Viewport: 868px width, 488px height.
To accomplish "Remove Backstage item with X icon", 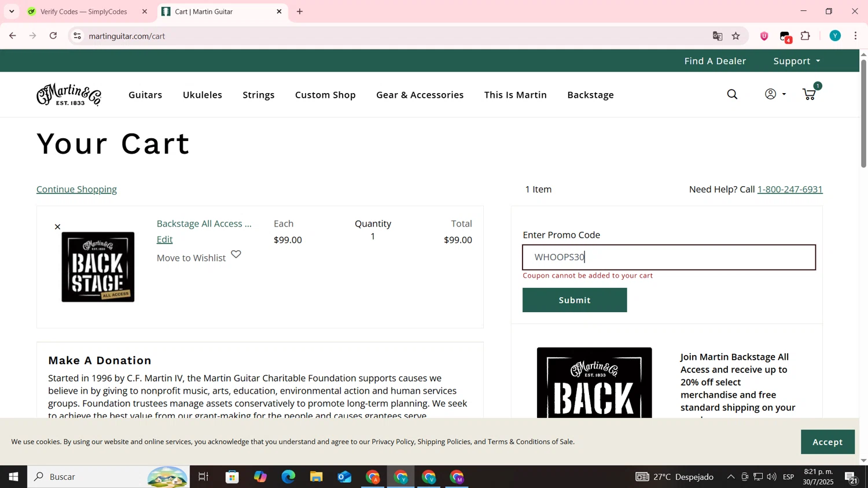I will (57, 227).
